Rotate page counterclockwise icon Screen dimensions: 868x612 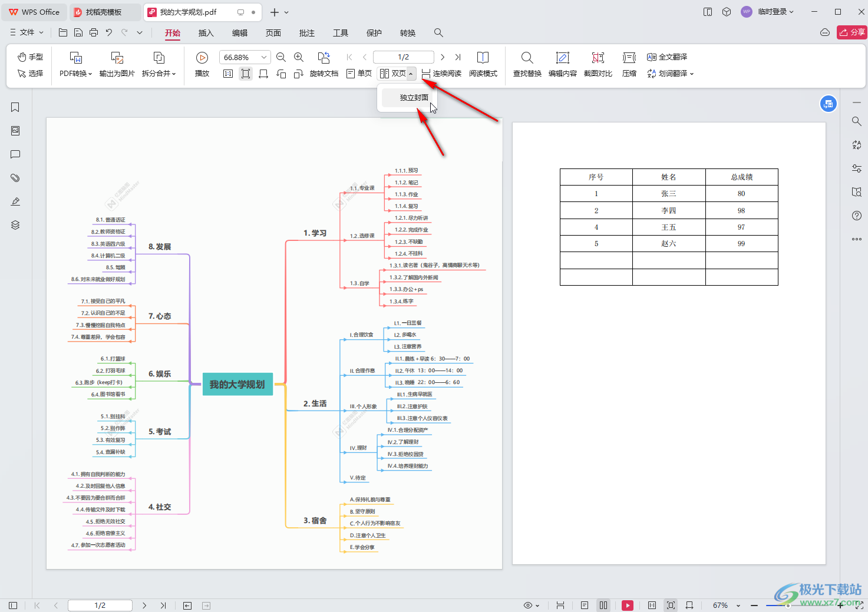point(281,74)
